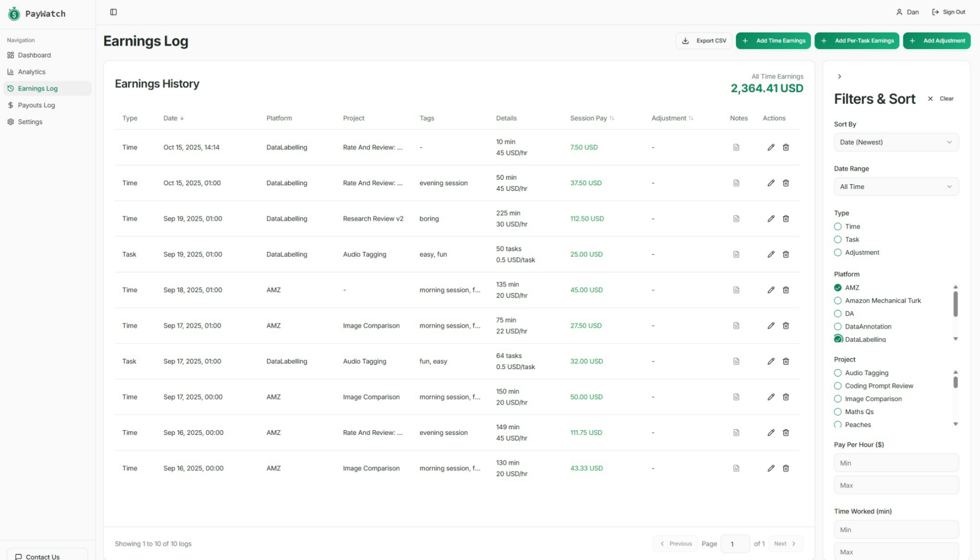Click the Export CSV button

tap(704, 41)
